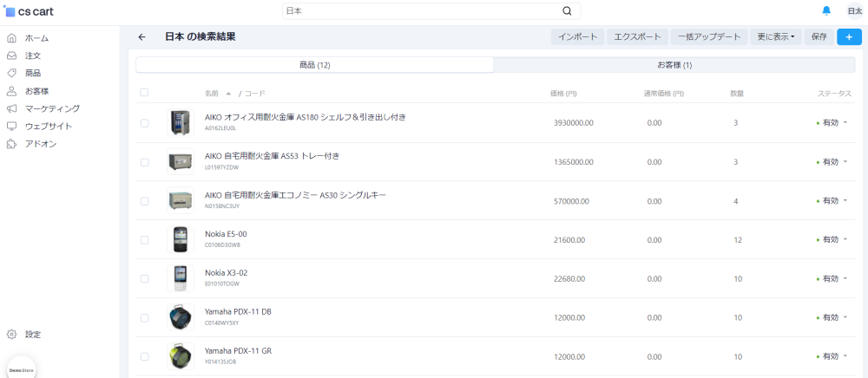Click the back arrow beside 日本 の検索結果
This screenshot has width=868, height=378.
(x=141, y=37)
